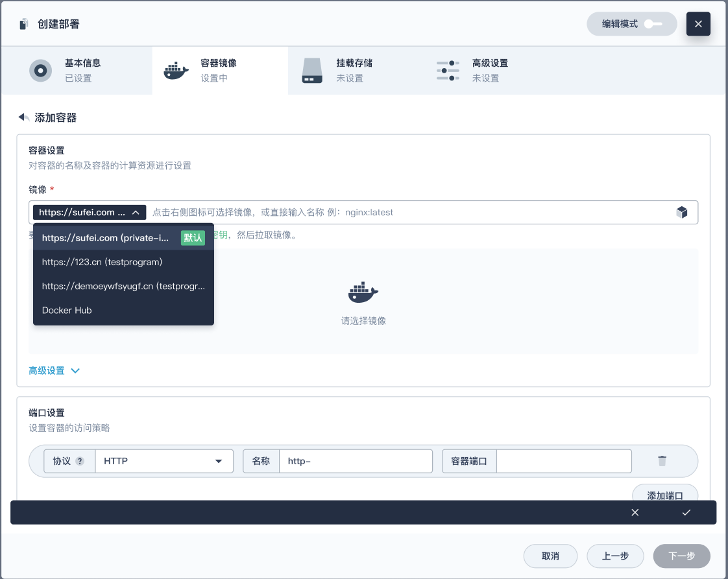Open image picker via the cube icon
Screen dimensions: 728x579
point(681,213)
